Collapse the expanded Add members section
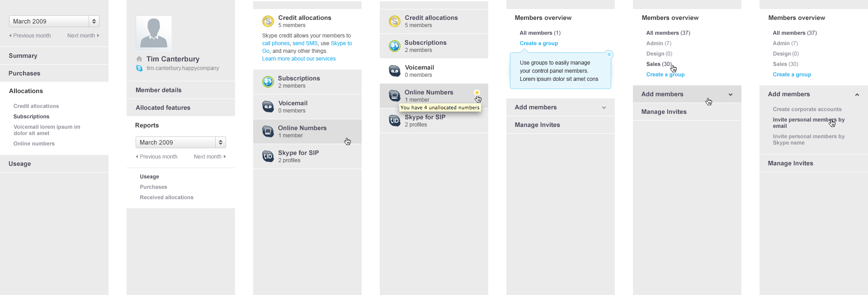This screenshot has width=868, height=295. [857, 94]
